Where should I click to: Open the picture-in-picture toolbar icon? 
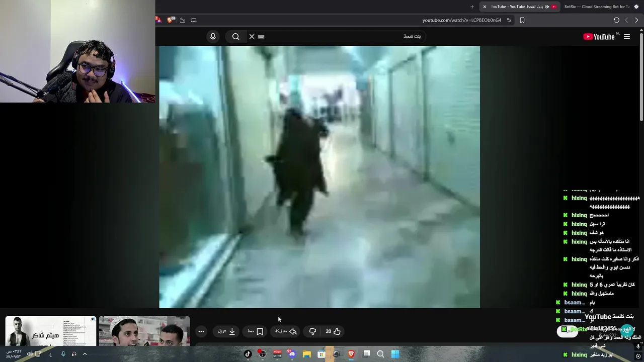pyautogui.click(x=194, y=20)
